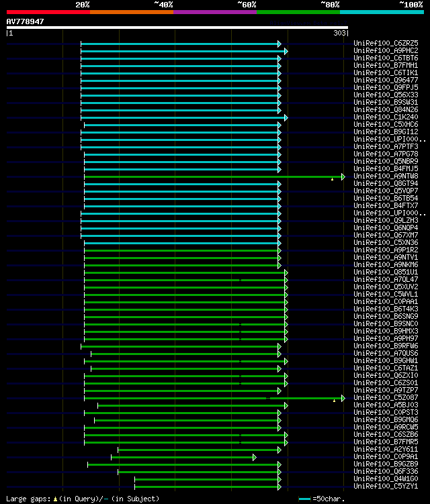Click the arrowhead ending the C0P9A1 alignment
This screenshot has width=430, height=504.
click(x=255, y=458)
